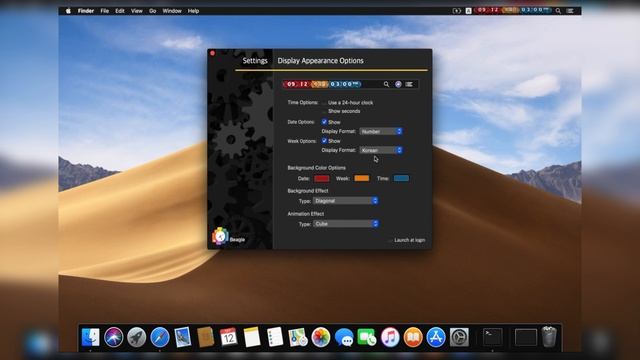
Task: Open the Finder menu in menu bar
Action: [x=86, y=11]
